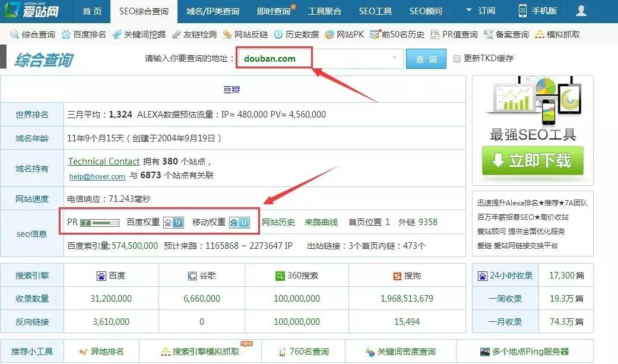Select the SEO综合查询 tab
This screenshot has width=618, height=364.
pyautogui.click(x=144, y=11)
